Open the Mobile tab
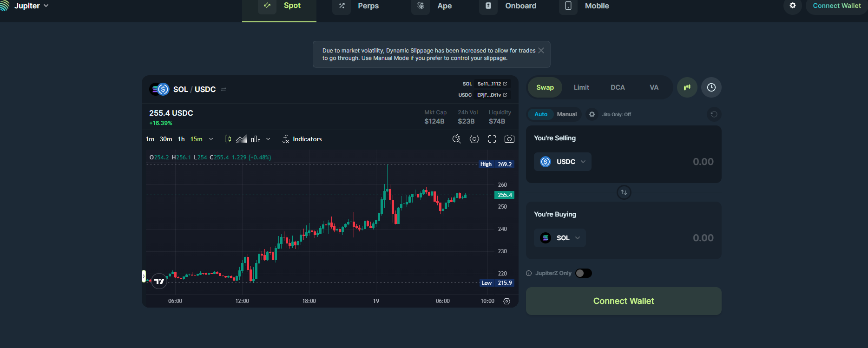Image resolution: width=868 pixels, height=348 pixels. [584, 6]
